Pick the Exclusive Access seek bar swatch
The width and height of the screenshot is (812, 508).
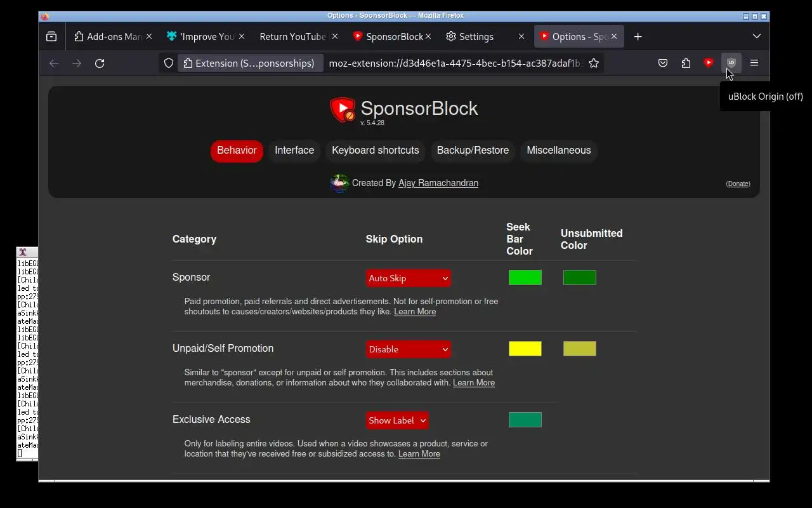(x=525, y=420)
